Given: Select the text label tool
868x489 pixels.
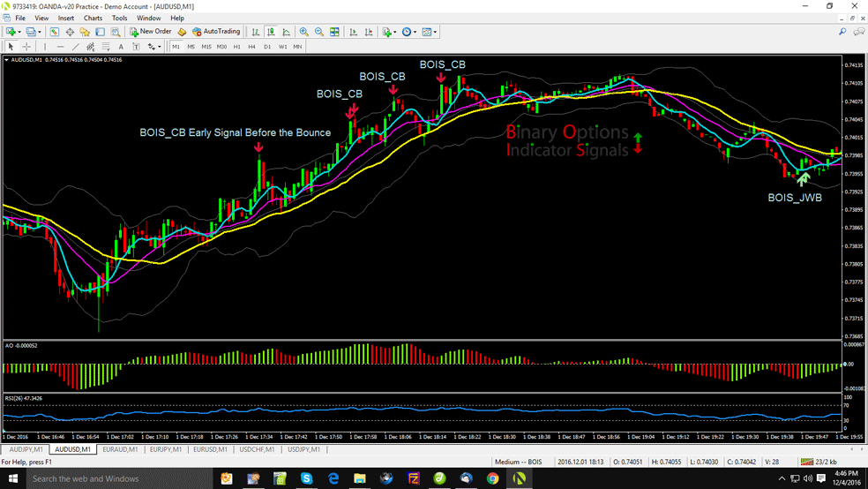Looking at the screenshot, I should click(x=120, y=46).
